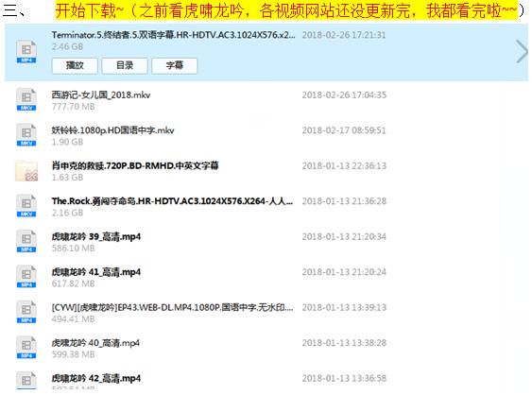This screenshot has height=395, width=532.
Task: Expand details with the right chevron arrow
Action: click(x=522, y=52)
